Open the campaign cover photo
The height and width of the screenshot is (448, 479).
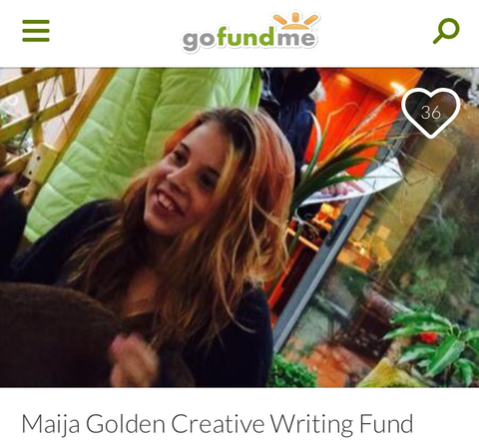tap(239, 227)
